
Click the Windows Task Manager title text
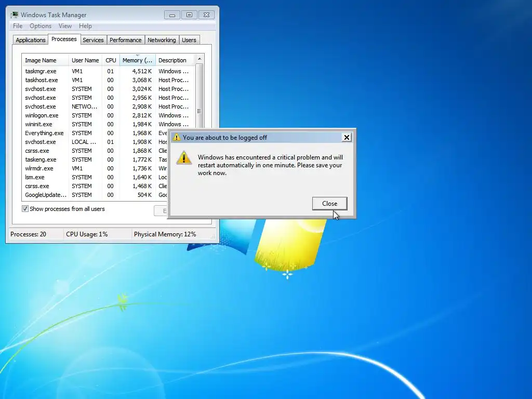tap(54, 15)
